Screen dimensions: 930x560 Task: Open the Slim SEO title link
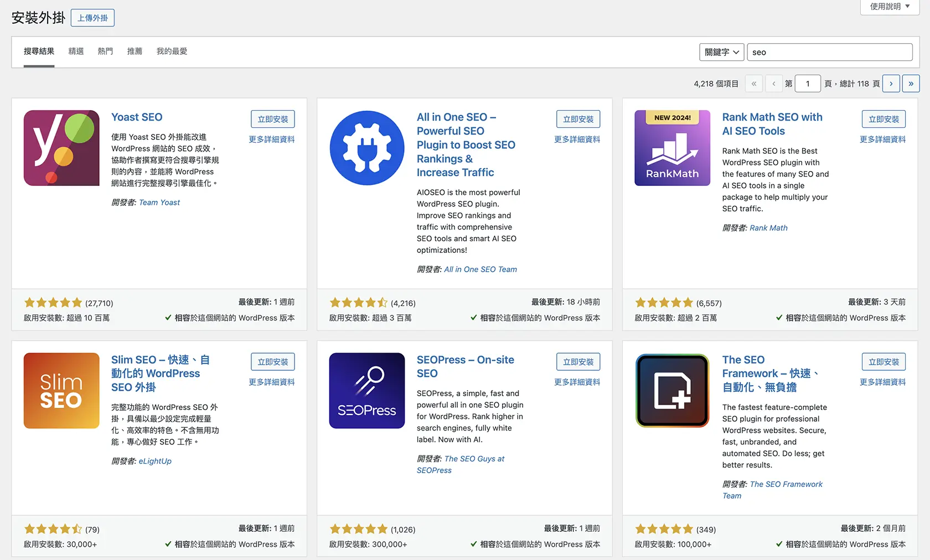click(161, 374)
